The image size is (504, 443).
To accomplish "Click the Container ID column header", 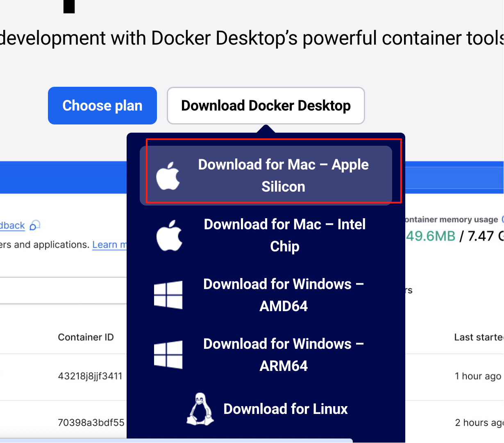I will pos(86,337).
